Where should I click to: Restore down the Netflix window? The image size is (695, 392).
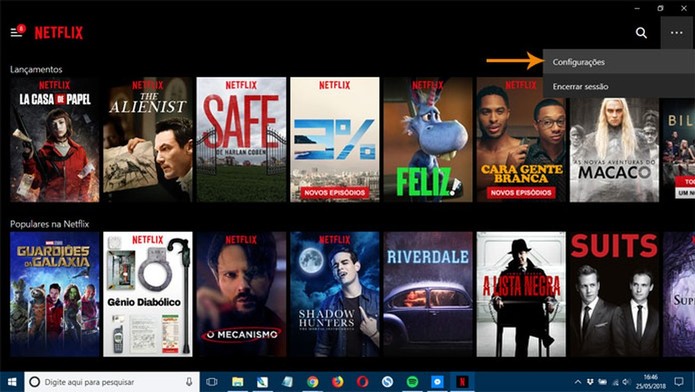click(x=660, y=8)
